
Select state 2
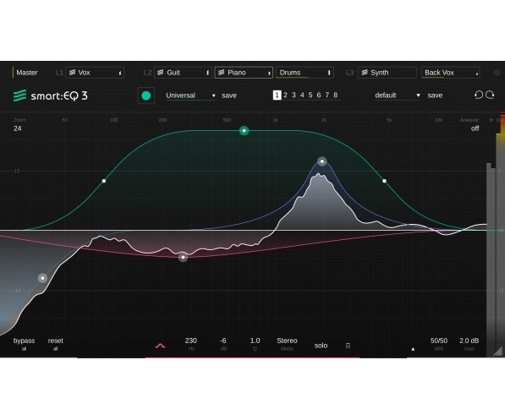click(x=285, y=95)
